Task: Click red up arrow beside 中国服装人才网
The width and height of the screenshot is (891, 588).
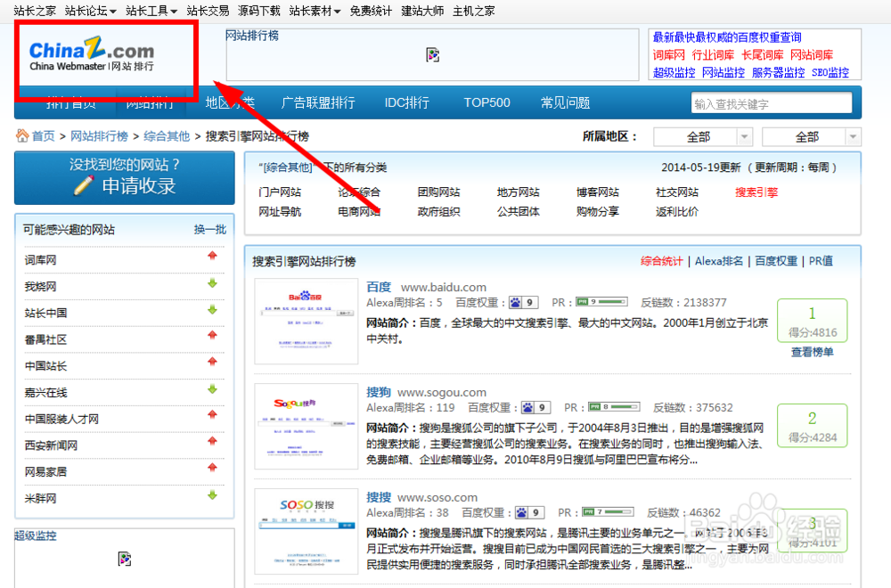Action: point(213,415)
